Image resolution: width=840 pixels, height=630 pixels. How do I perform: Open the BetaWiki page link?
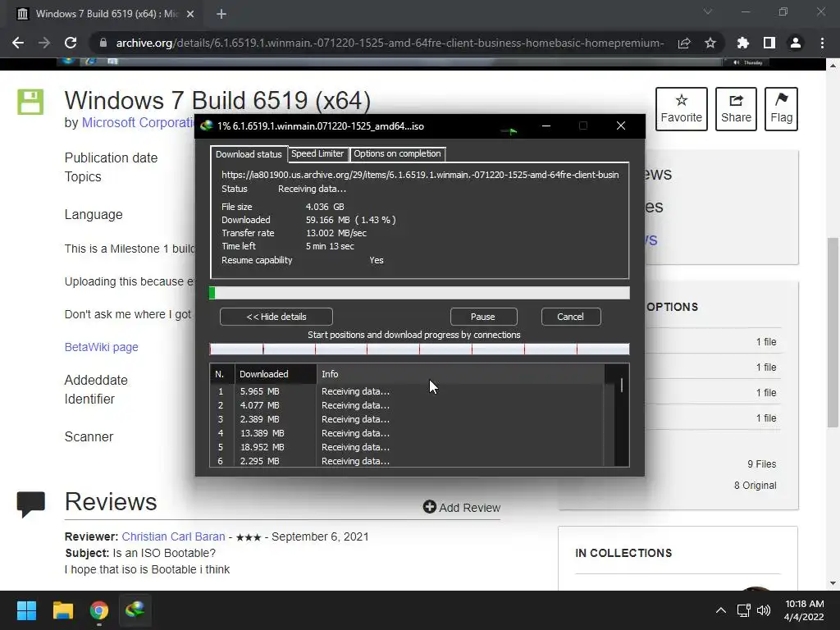[101, 347]
